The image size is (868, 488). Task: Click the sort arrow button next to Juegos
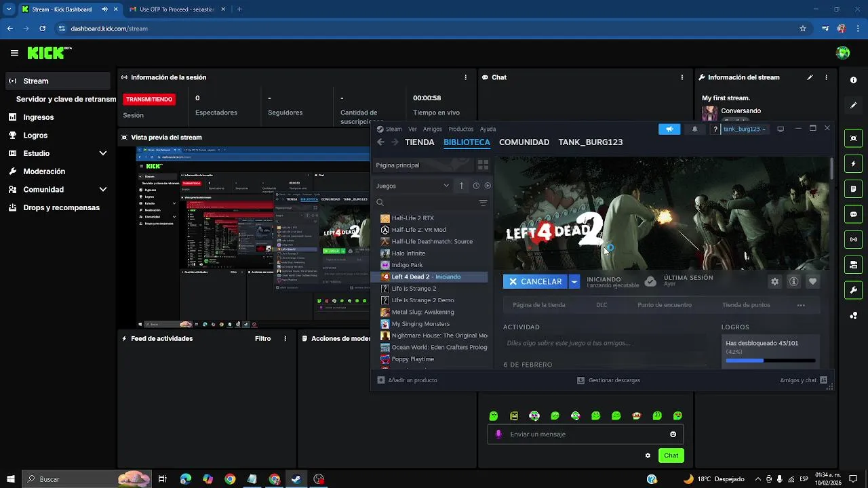462,186
